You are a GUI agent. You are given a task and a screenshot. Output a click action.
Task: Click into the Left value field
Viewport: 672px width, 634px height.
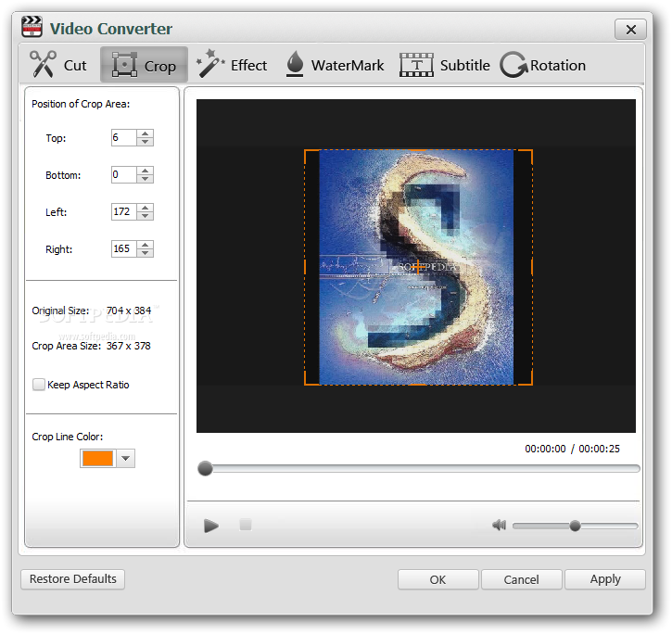pyautogui.click(x=124, y=211)
